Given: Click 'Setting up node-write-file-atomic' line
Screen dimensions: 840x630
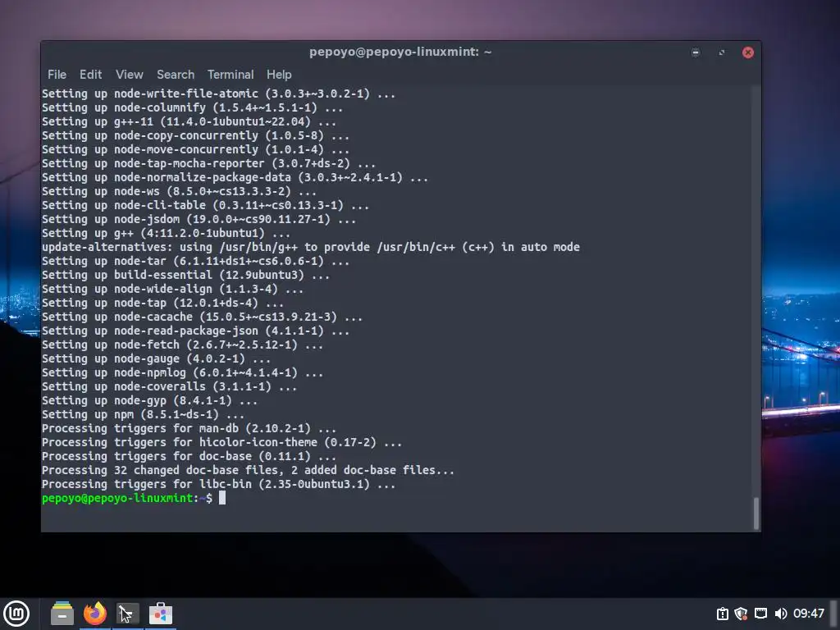Looking at the screenshot, I should (x=218, y=94).
